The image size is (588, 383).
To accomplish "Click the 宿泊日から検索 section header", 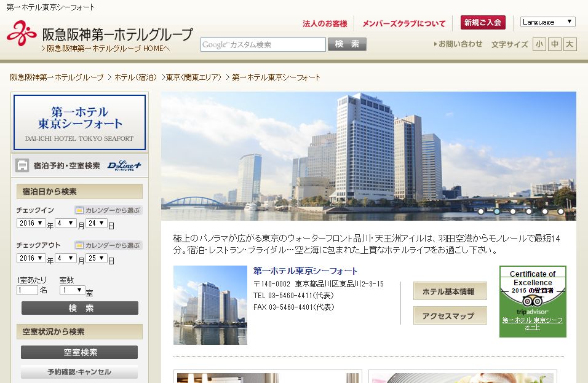I will [x=79, y=192].
